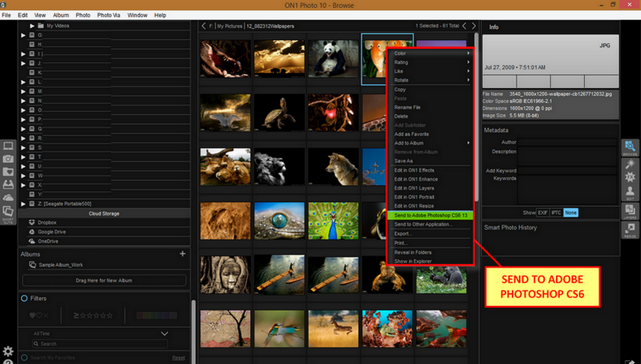Select the Albums stacked photos shortcut
Viewport: 641px width, 364px height.
[x=8, y=213]
